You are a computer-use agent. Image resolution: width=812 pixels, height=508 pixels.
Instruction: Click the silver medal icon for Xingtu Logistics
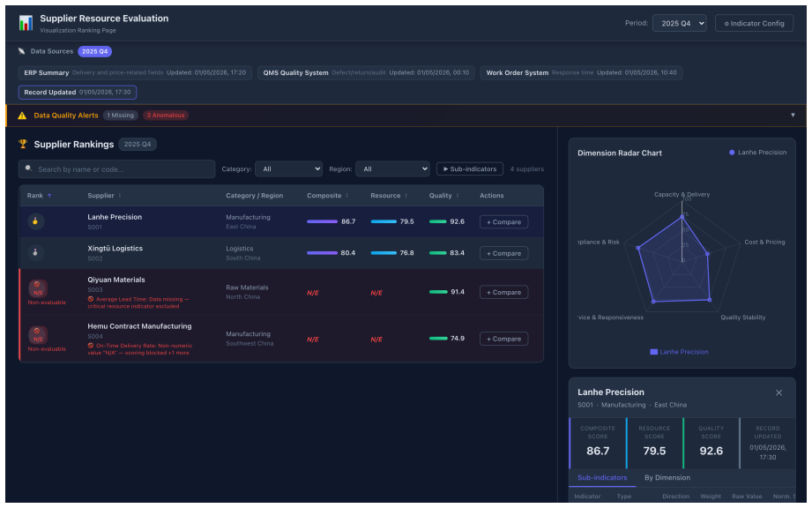[36, 253]
